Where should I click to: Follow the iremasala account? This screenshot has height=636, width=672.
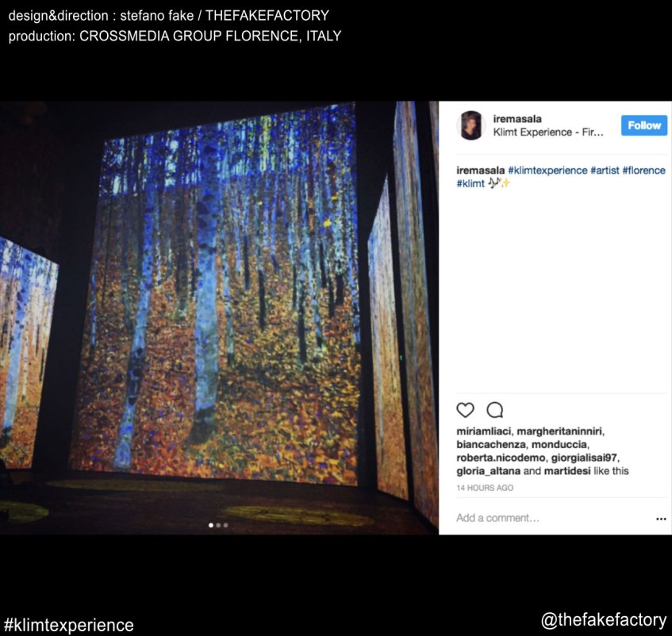coord(644,125)
